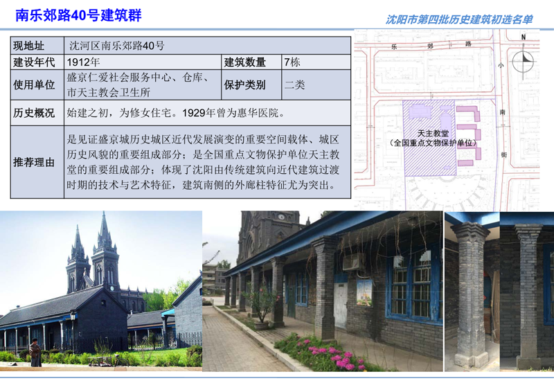Click the 建筑数量 label cell
This screenshot has height=392, width=554.
251,62
